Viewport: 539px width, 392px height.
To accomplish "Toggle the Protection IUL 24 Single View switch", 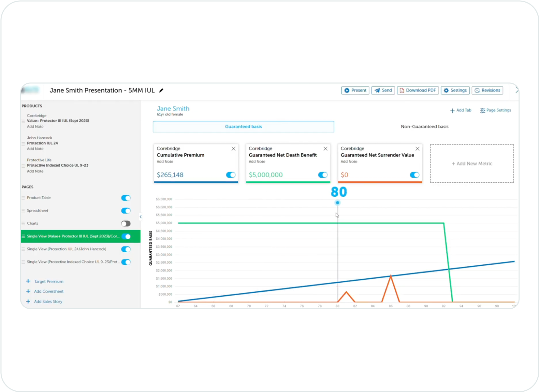I will click(x=126, y=249).
